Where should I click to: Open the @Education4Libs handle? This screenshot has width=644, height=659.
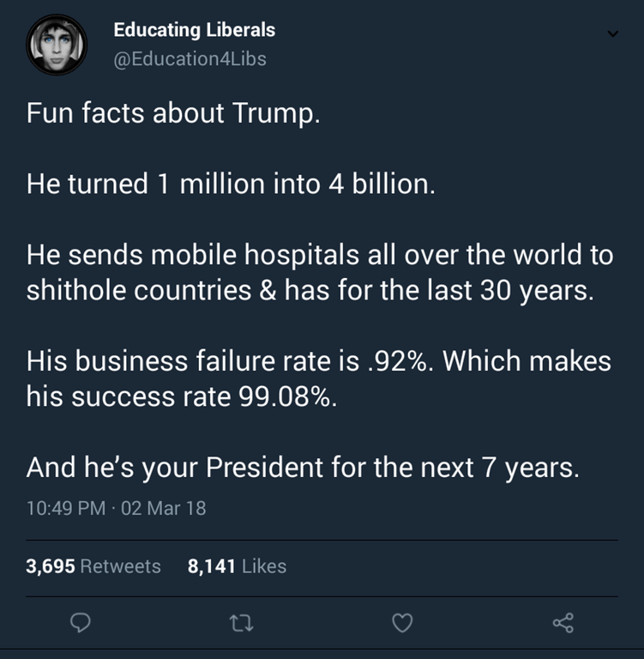(190, 58)
